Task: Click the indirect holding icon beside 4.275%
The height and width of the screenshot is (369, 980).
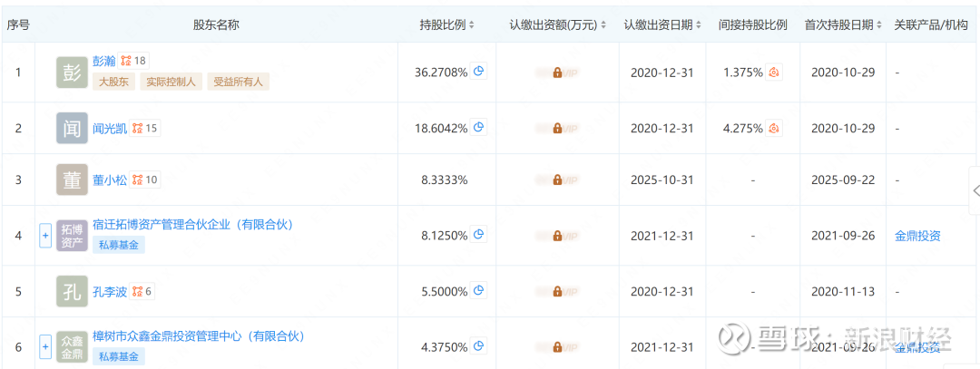Action: pos(774,128)
